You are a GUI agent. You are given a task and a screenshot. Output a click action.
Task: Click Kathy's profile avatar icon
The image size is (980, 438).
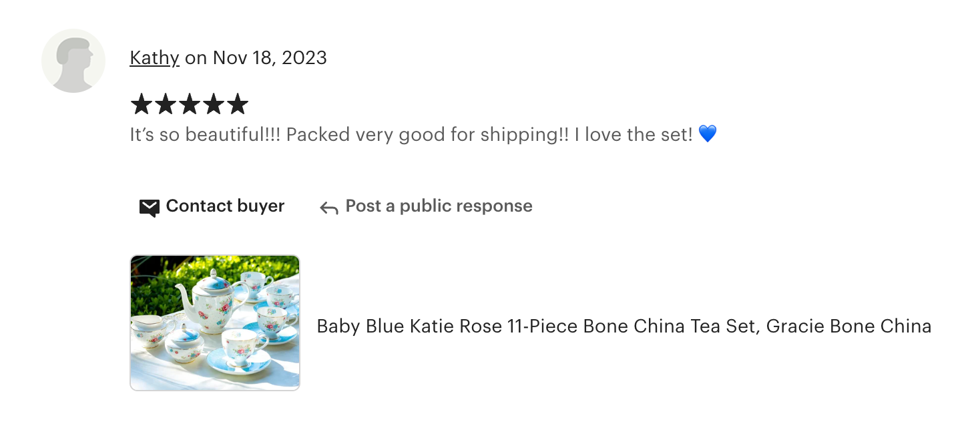click(x=73, y=61)
